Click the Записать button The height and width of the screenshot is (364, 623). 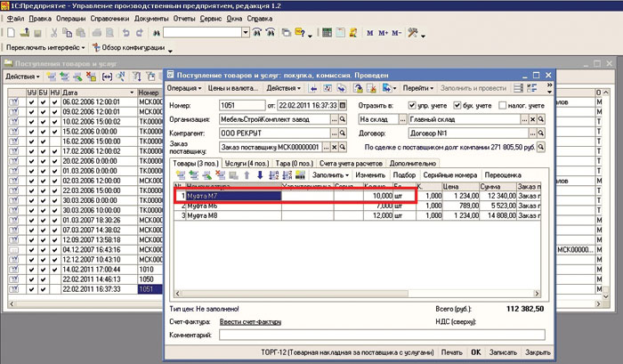[503, 352]
